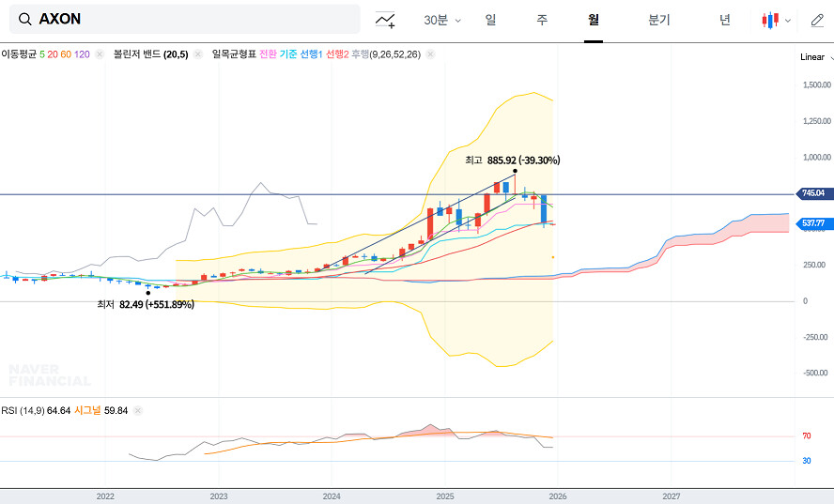
Task: Select the 월 (monthly) tab
Action: click(x=593, y=21)
